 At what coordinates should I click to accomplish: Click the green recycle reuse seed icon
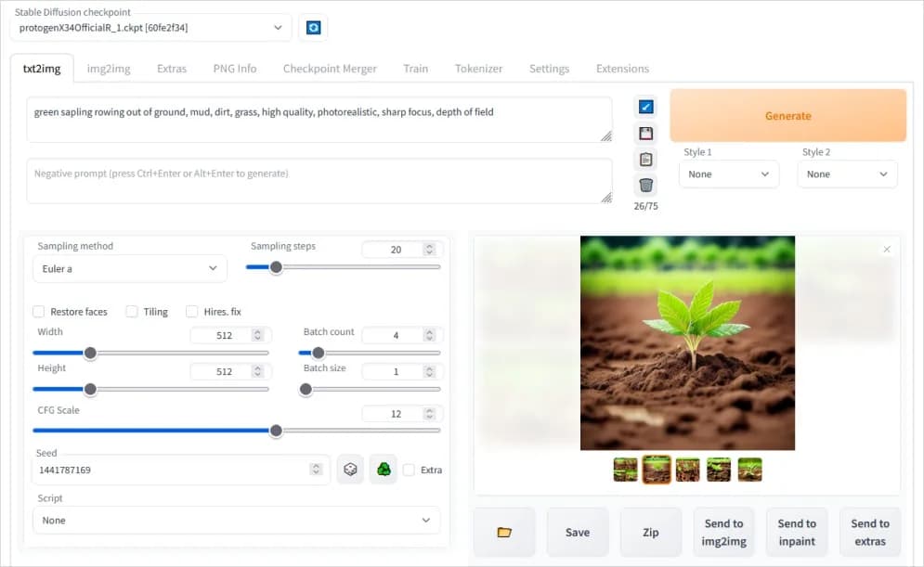383,470
